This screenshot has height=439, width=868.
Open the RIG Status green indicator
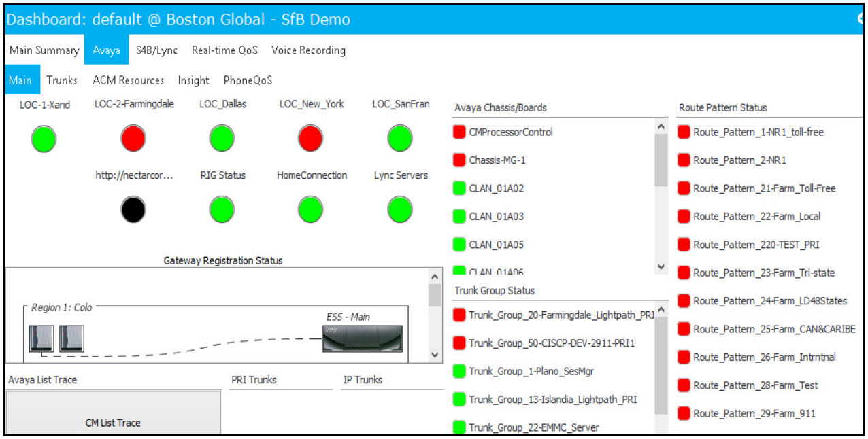point(222,209)
